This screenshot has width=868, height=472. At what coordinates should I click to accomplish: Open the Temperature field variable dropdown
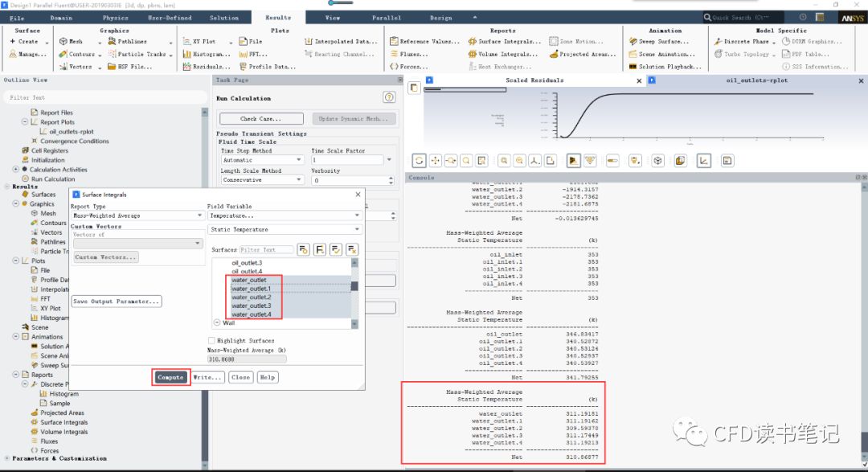coord(285,215)
